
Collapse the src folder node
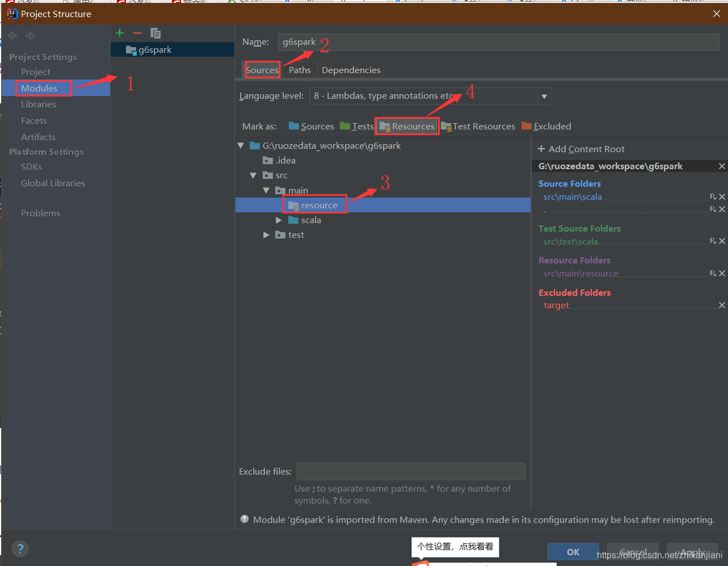[253, 175]
